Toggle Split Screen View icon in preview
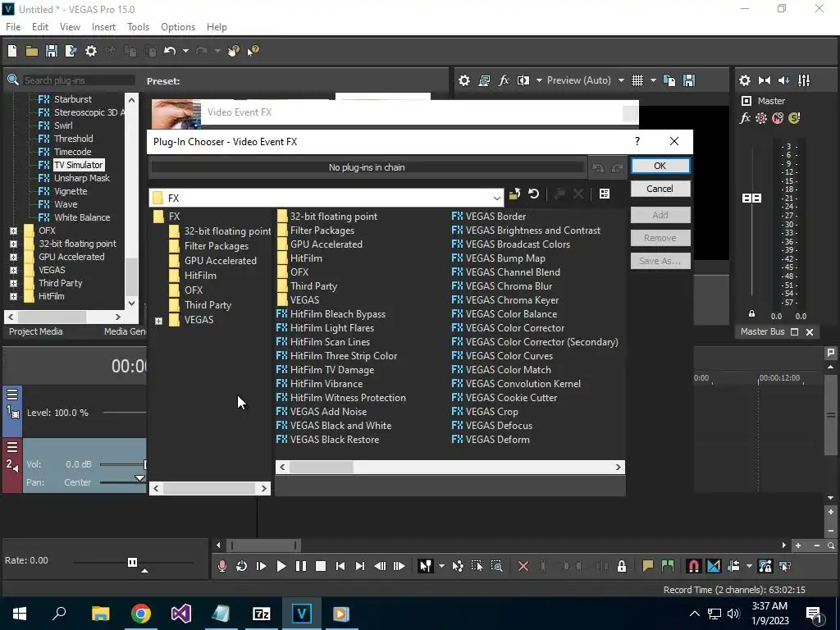 coord(523,80)
